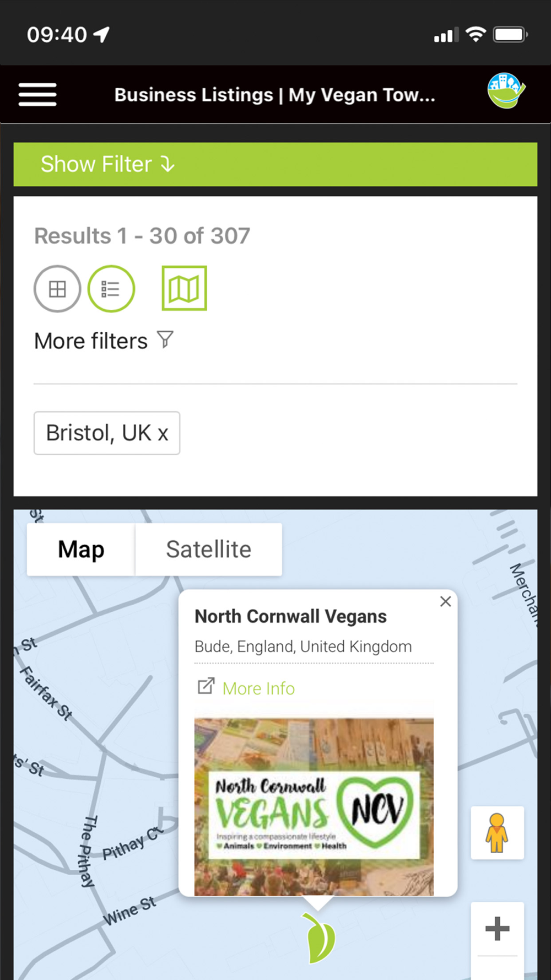Select the Map tab
Image resolution: width=551 pixels, height=980 pixels.
pyautogui.click(x=81, y=550)
